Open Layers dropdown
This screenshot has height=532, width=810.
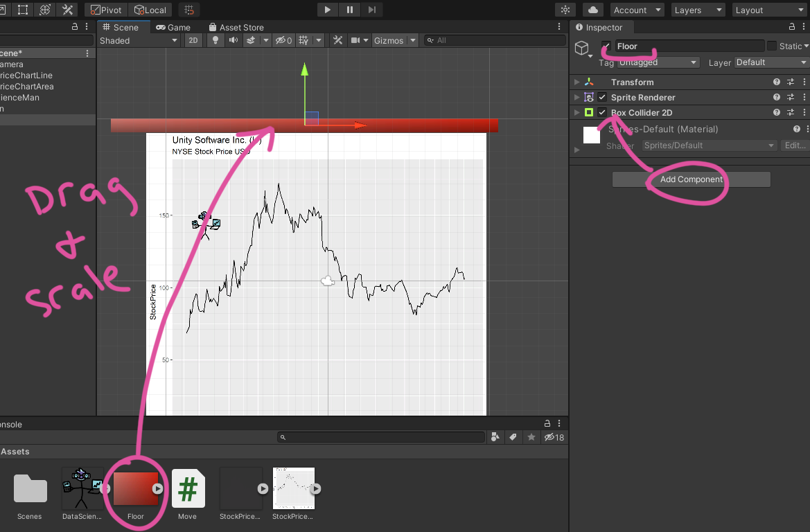point(698,10)
